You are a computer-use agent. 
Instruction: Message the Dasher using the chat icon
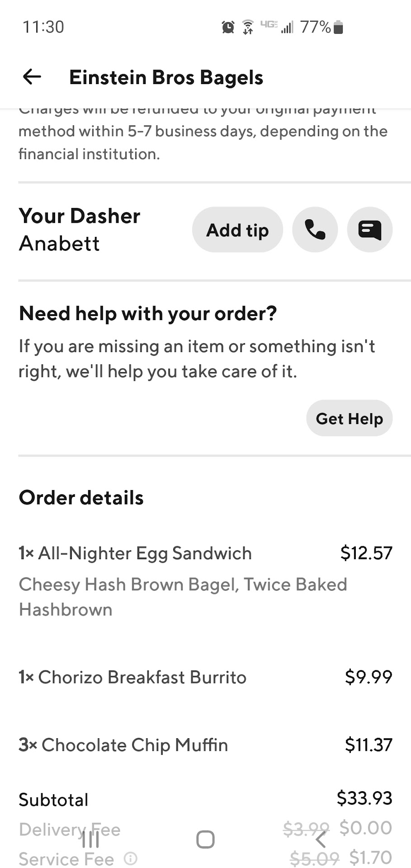369,230
